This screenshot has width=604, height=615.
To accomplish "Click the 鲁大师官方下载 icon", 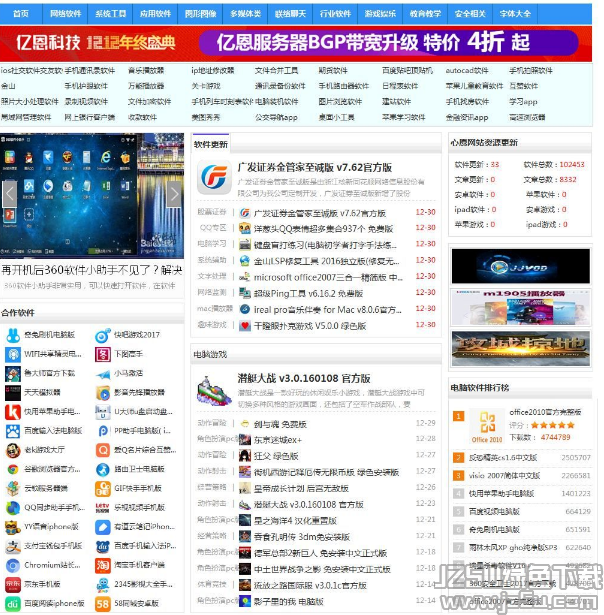I will click(13, 373).
